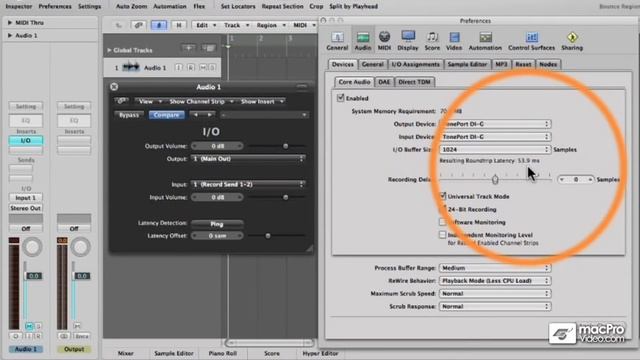Screen dimensions: 640x360
Task: Open Video preferences icon
Action: 454,41
